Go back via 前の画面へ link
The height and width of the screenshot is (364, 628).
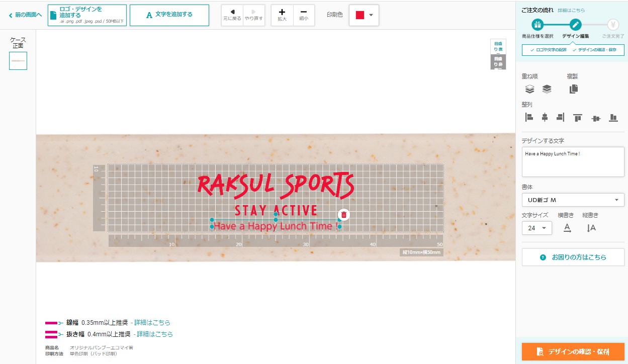point(25,15)
